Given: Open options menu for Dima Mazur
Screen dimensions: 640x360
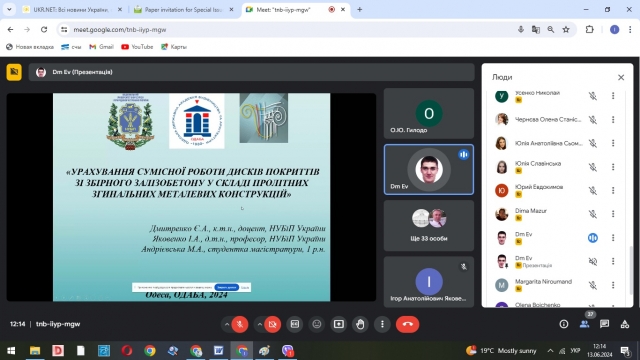Looking at the screenshot, I should [x=613, y=214].
